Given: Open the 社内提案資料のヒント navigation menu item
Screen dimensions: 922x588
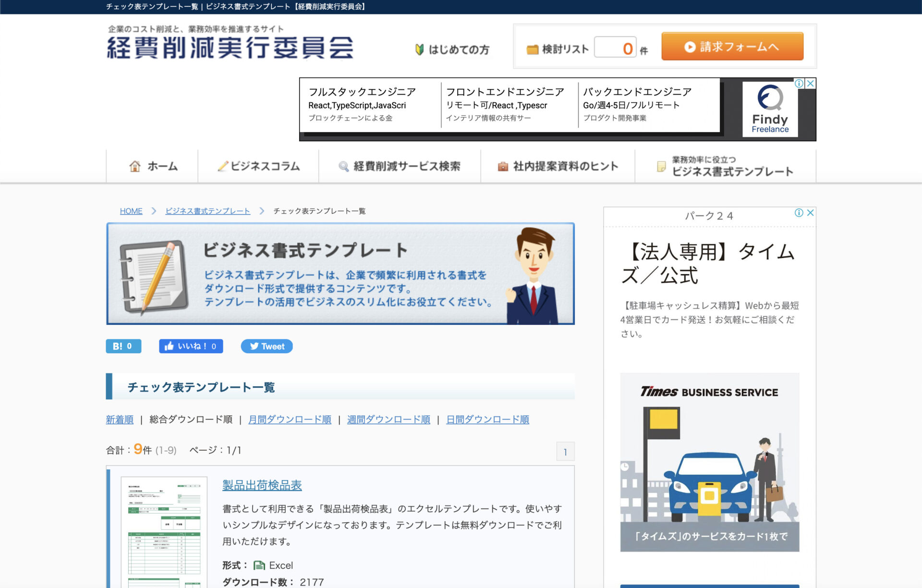Looking at the screenshot, I should point(566,166).
